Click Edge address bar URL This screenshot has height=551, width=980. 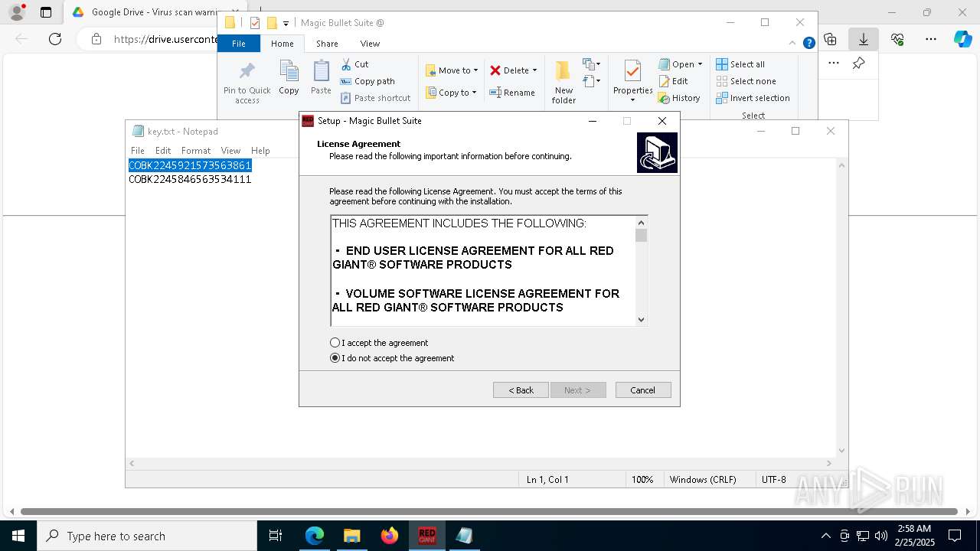tap(165, 39)
